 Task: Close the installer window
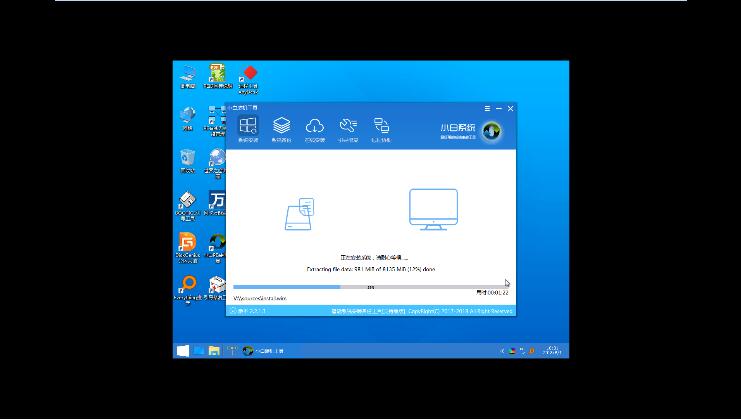pos(511,108)
